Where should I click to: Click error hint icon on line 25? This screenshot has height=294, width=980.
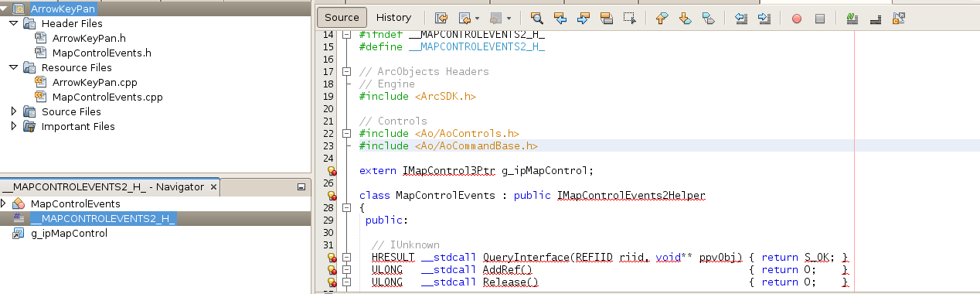pyautogui.click(x=332, y=171)
